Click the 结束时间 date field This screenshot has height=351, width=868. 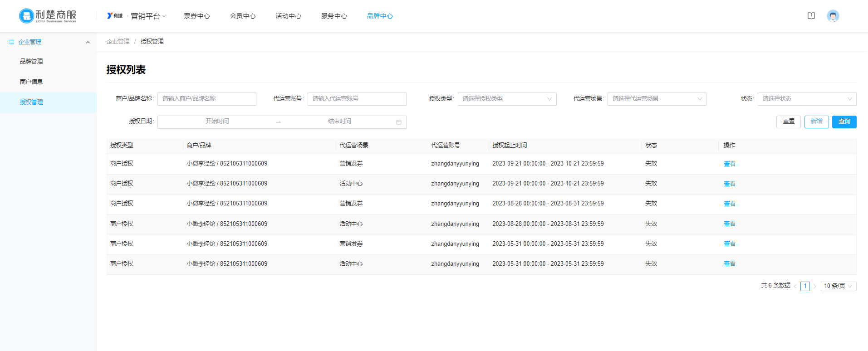(x=339, y=122)
